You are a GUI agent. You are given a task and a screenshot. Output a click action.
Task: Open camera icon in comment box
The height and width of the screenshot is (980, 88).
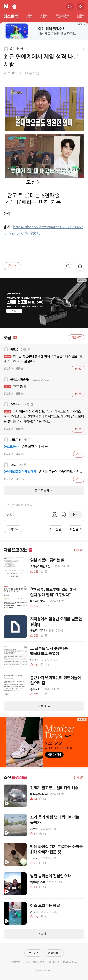tap(54, 514)
